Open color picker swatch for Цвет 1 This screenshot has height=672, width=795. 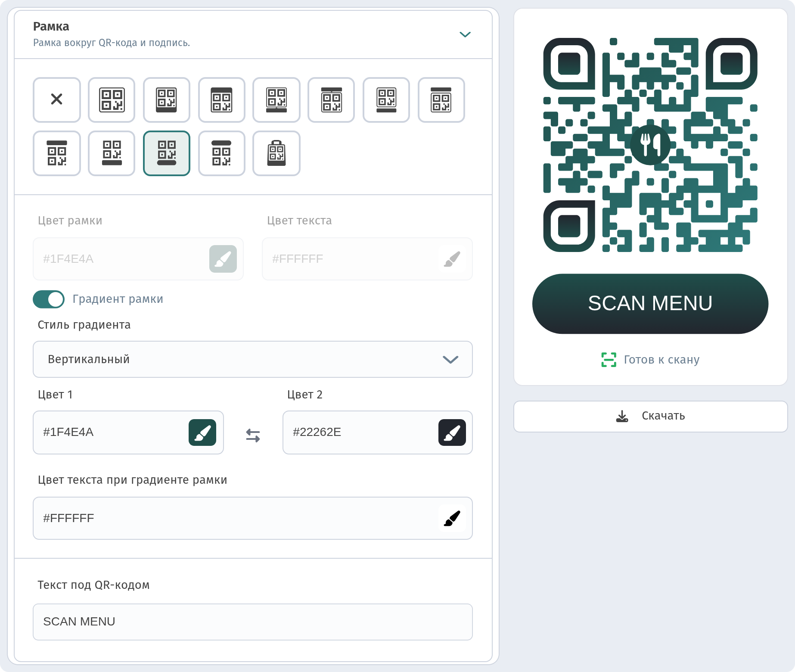point(202,432)
